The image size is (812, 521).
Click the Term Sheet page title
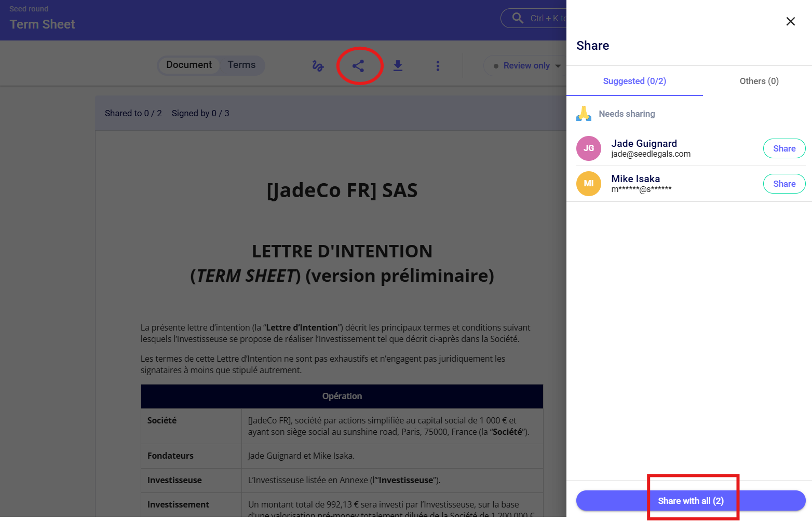pyautogui.click(x=42, y=24)
